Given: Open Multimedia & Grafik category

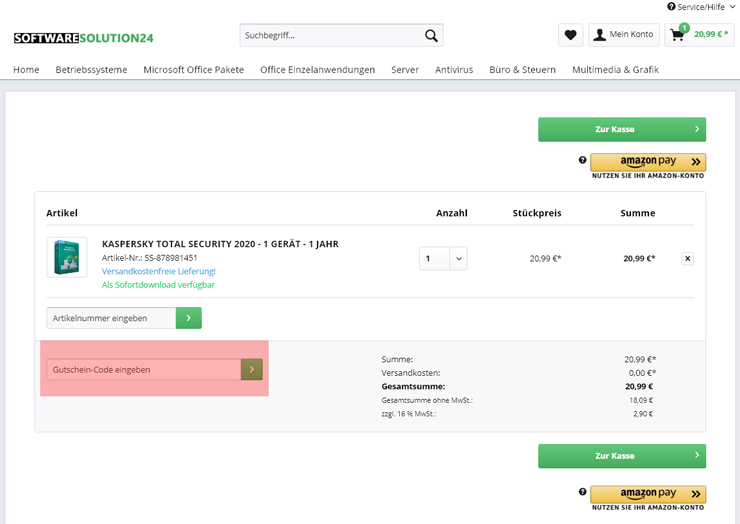Looking at the screenshot, I should pyautogui.click(x=615, y=69).
